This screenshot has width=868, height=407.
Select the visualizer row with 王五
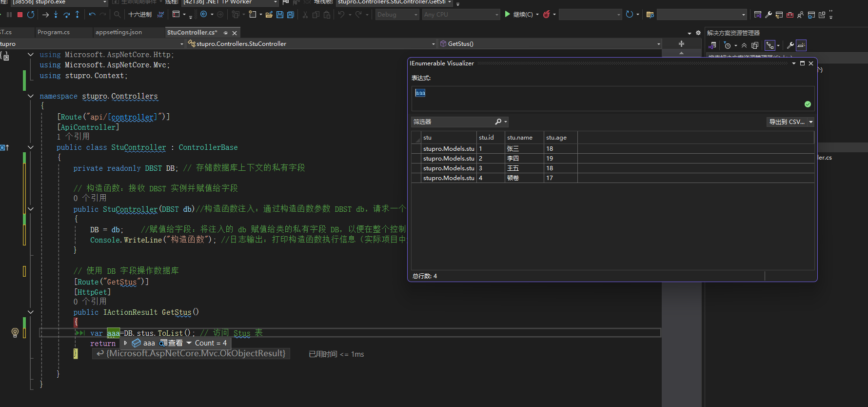612,168
